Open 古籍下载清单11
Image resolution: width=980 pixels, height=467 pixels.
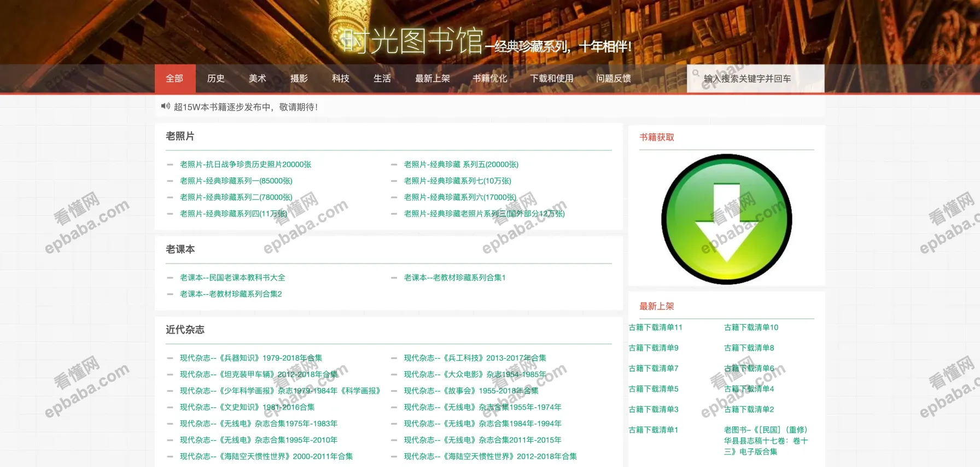[655, 328]
